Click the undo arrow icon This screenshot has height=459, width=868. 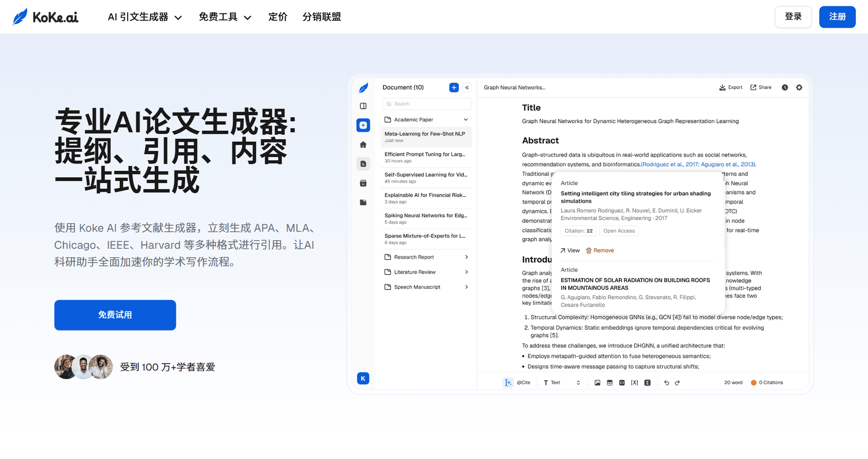[666, 383]
